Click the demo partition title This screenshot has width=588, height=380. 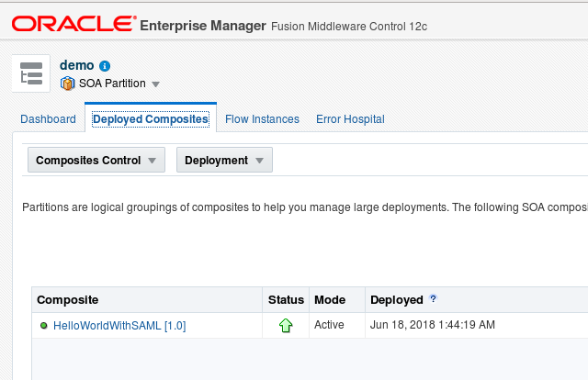coord(77,65)
